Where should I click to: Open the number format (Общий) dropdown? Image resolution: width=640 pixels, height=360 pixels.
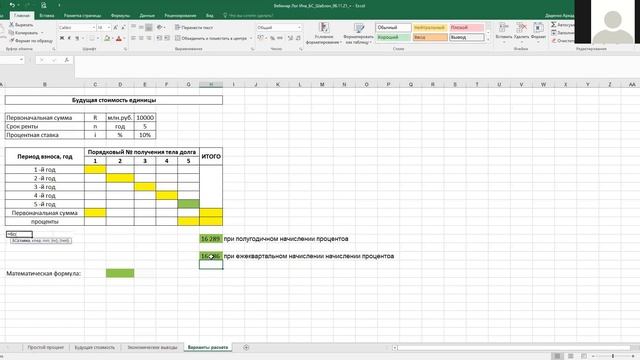click(x=299, y=27)
